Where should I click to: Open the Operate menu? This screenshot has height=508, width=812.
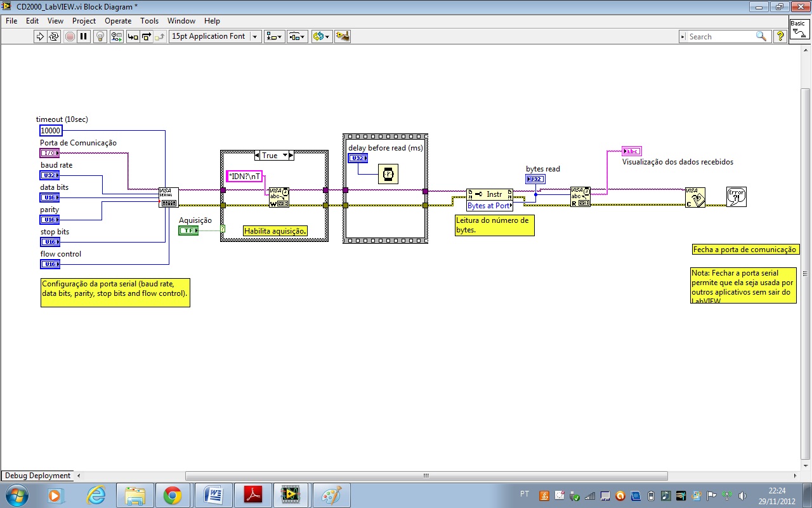pos(118,21)
